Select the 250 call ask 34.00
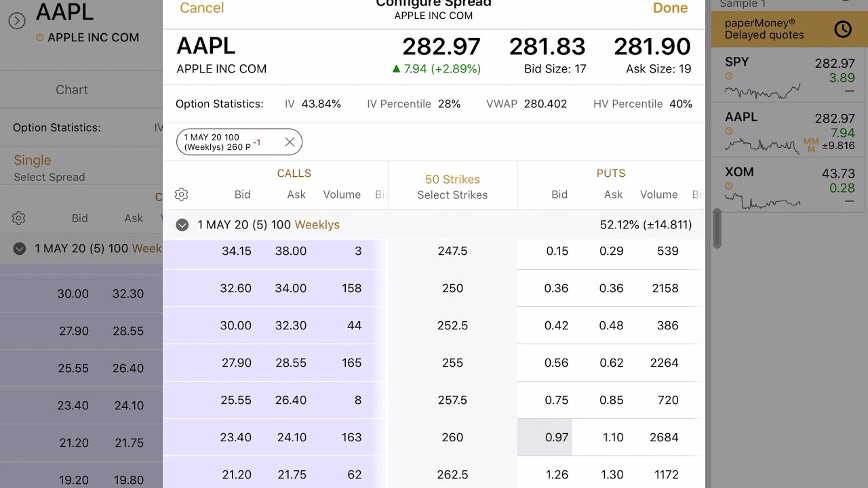This screenshot has height=488, width=868. point(291,288)
